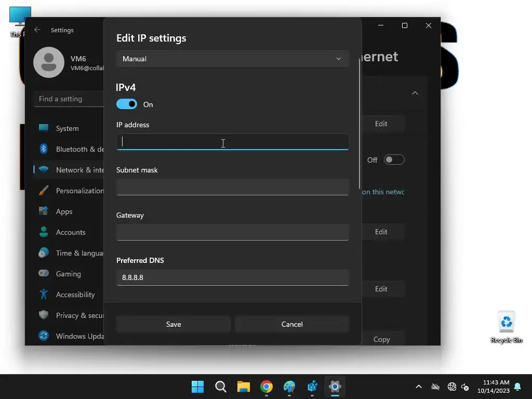Click the network globe tray icon

[x=452, y=387]
